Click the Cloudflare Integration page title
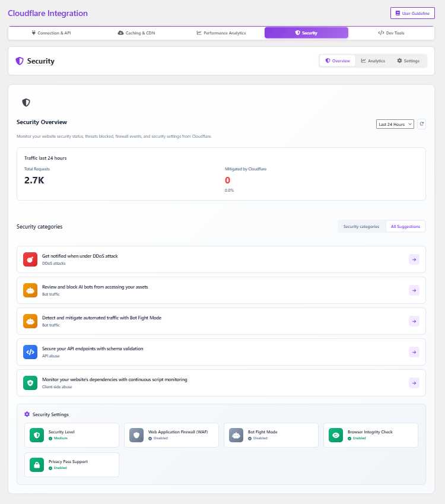Viewport: 445px width, 504px height. [x=47, y=13]
